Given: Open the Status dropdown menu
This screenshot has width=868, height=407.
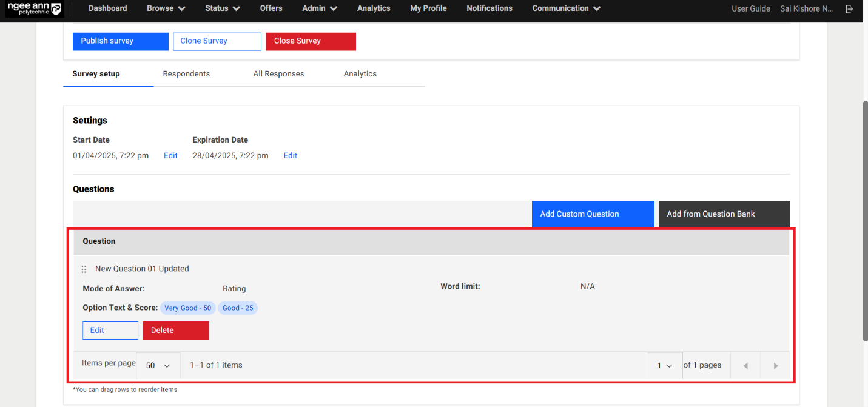Looking at the screenshot, I should tap(222, 8).
